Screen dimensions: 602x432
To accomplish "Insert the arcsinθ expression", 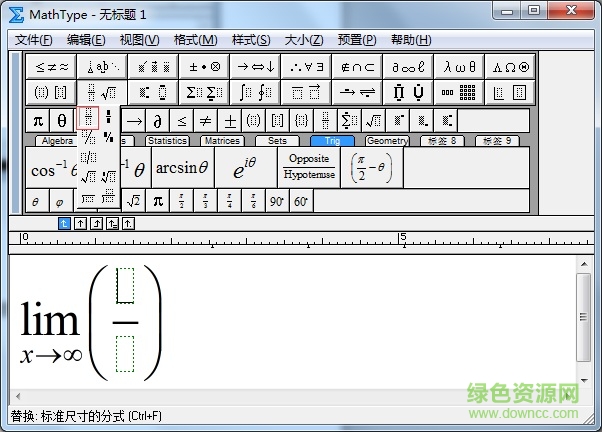I will [x=182, y=168].
